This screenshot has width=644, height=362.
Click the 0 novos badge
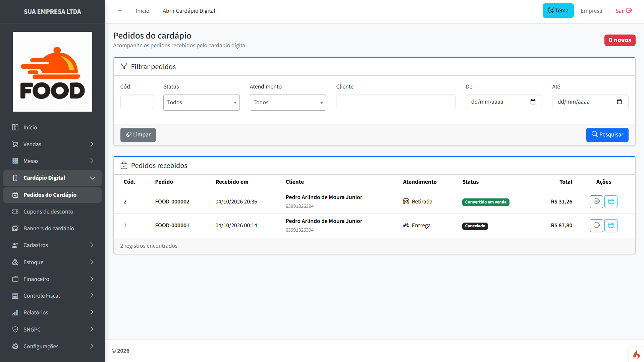620,40
